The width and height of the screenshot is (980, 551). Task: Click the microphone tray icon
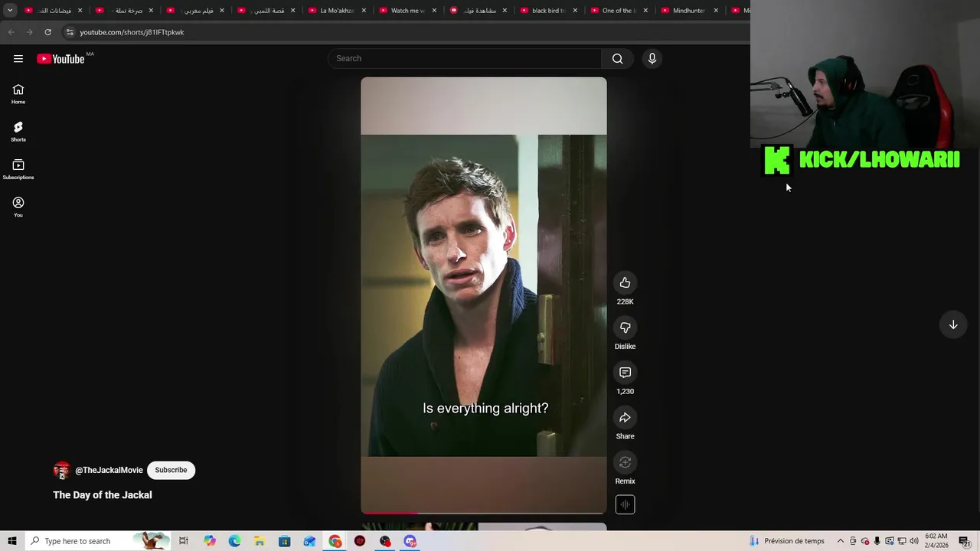(x=877, y=541)
